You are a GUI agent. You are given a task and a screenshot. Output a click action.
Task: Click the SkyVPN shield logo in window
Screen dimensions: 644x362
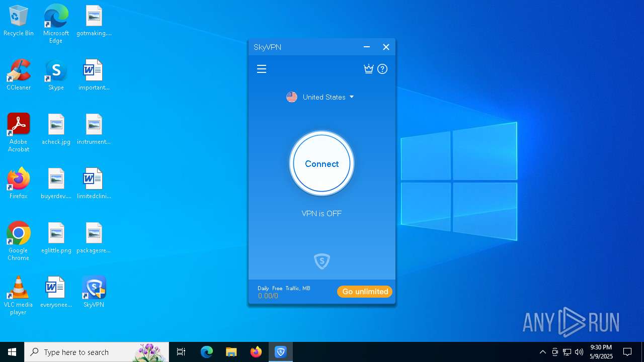click(x=322, y=261)
